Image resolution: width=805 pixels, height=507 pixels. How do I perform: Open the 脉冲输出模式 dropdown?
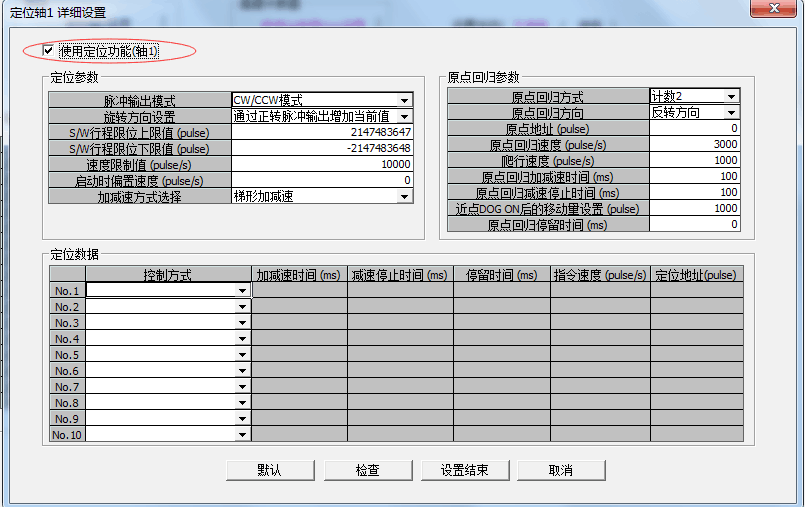(x=404, y=100)
